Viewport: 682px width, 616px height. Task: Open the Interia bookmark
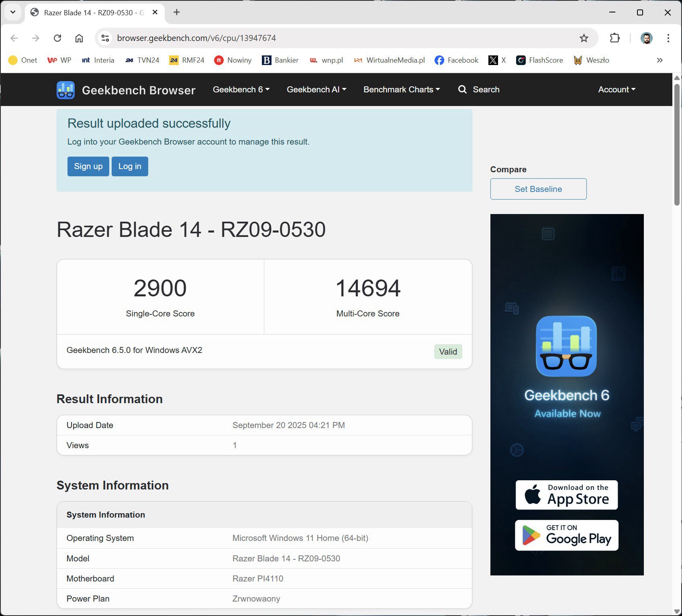98,60
